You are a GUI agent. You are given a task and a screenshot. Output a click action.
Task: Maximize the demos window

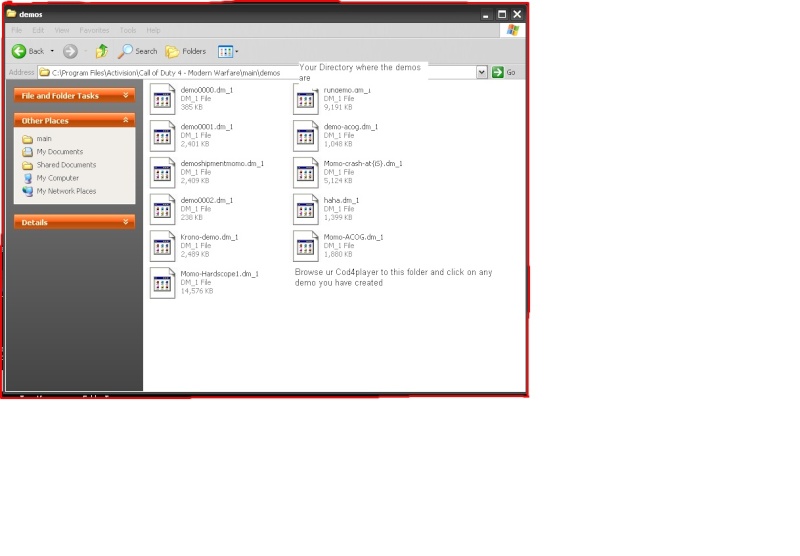pos(502,14)
